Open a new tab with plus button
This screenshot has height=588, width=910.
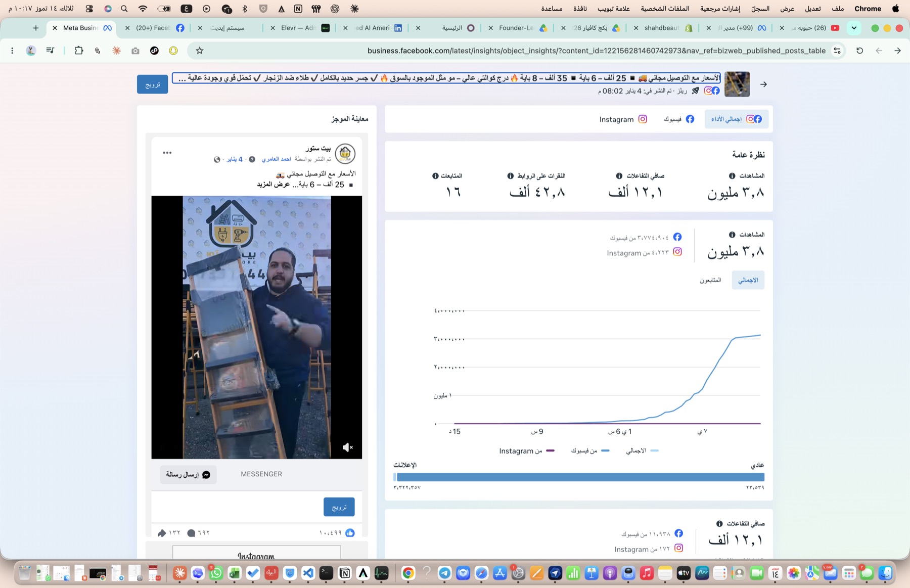35,28
